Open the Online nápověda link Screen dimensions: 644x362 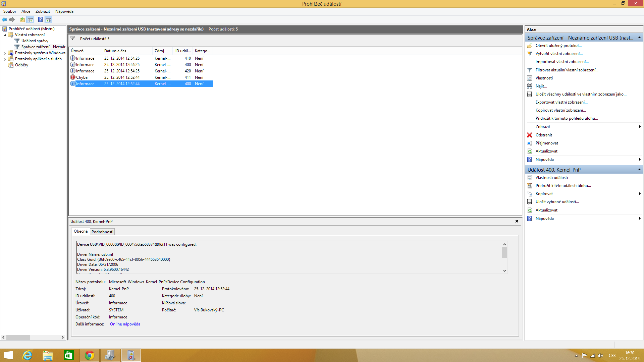point(125,324)
